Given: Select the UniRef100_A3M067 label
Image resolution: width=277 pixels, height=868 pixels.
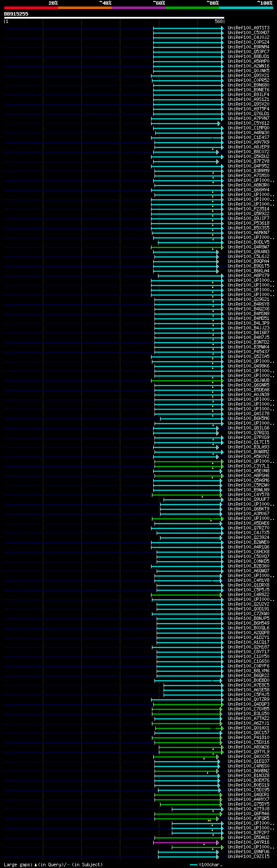Looking at the screenshot, I should point(248,513).
